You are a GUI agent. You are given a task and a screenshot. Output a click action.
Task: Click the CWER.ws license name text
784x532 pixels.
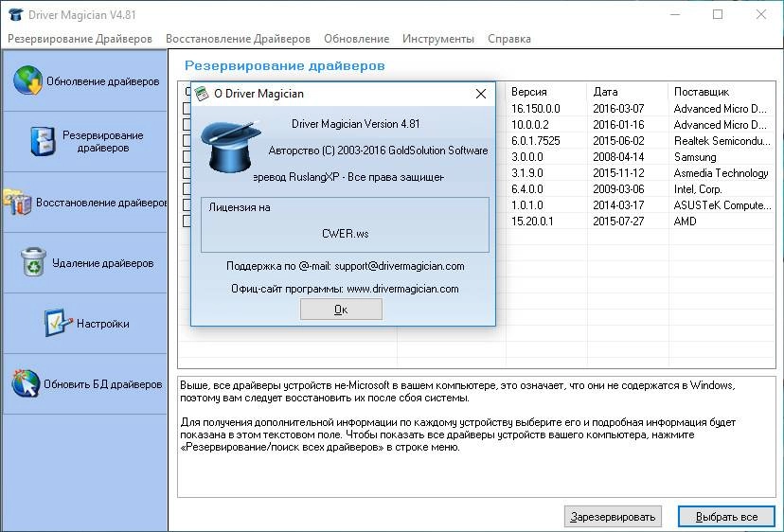click(345, 234)
